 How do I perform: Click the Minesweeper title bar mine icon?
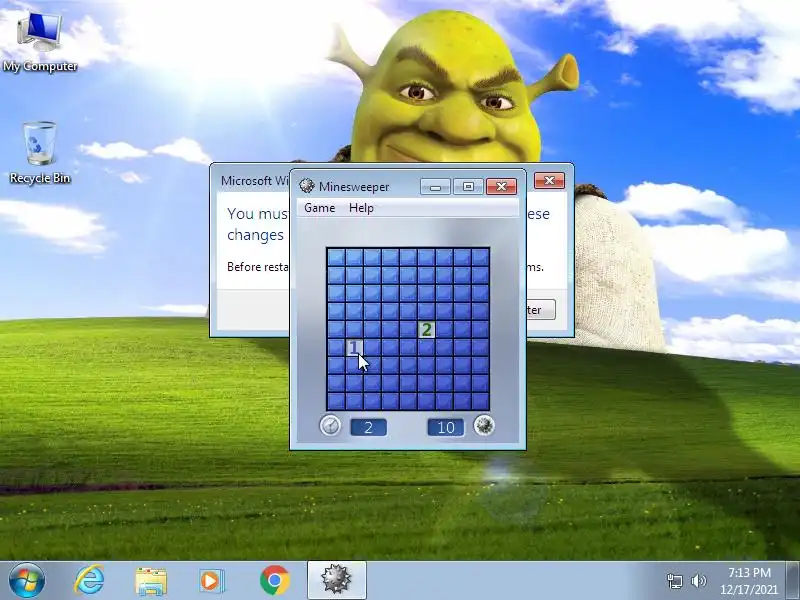pyautogui.click(x=307, y=186)
